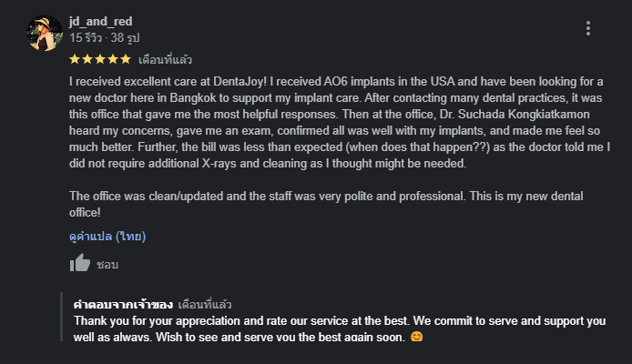Open the three-dot review options menu

coord(588,28)
